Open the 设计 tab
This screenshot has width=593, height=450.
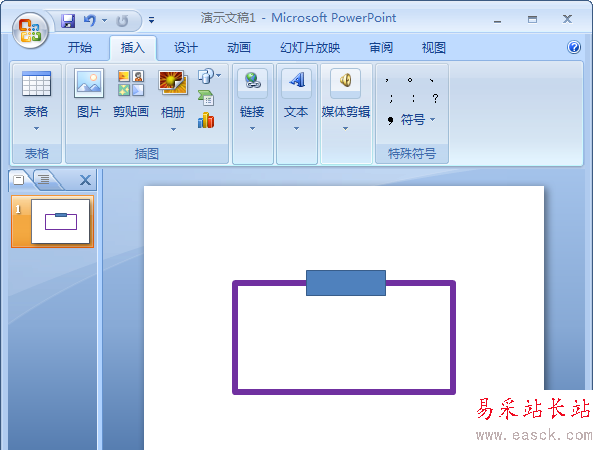pos(186,48)
